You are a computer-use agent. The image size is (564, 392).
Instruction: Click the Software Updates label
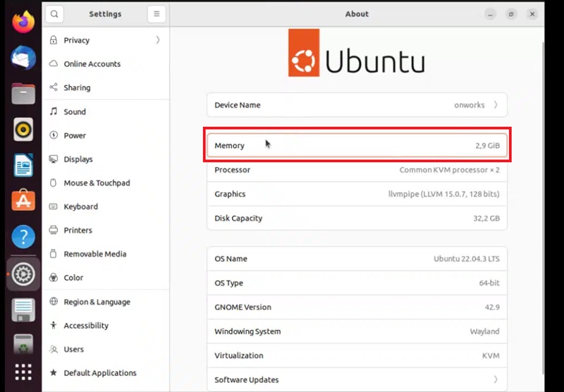pos(246,380)
